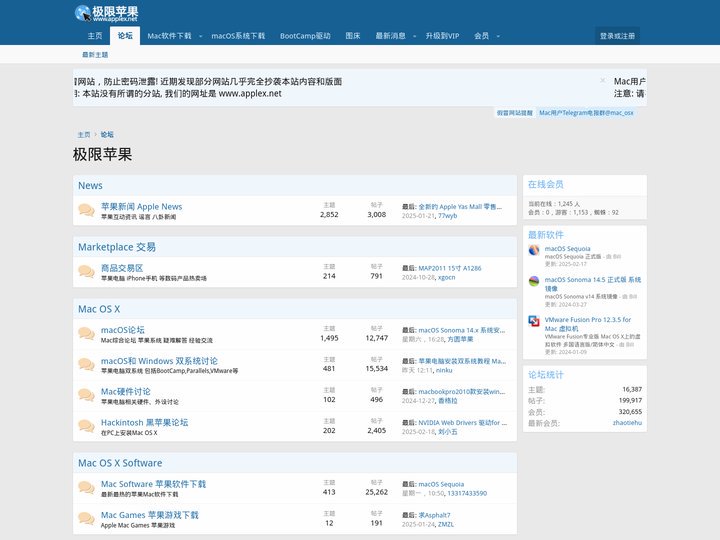Screen dimensions: 720x540
Task: Click 论坛 in the breadcrumb
Action: click(107, 135)
